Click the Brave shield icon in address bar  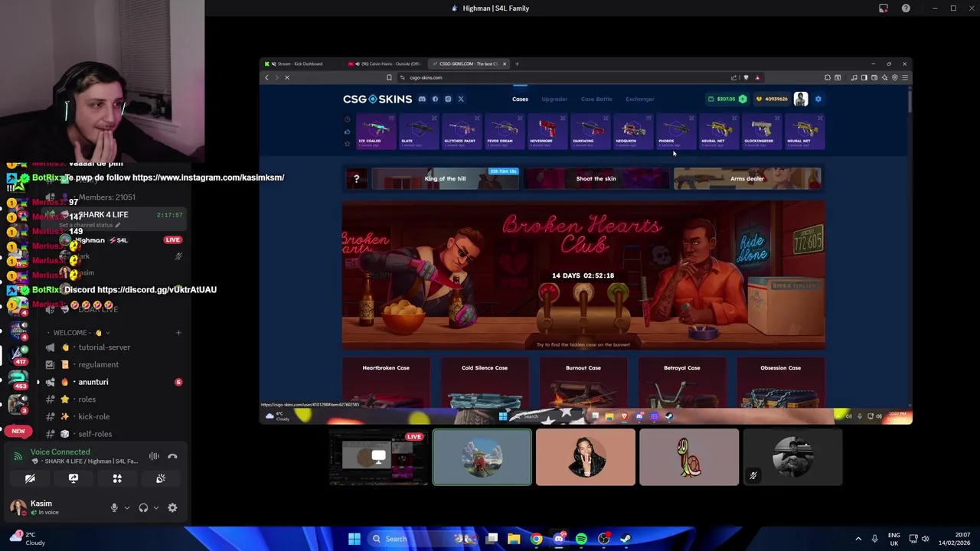click(x=746, y=77)
